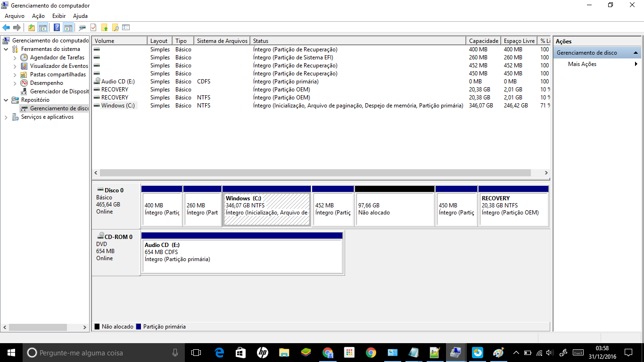Select the Gerenciamento do computador root node
Viewport: 644px width, 362px height.
(x=46, y=41)
